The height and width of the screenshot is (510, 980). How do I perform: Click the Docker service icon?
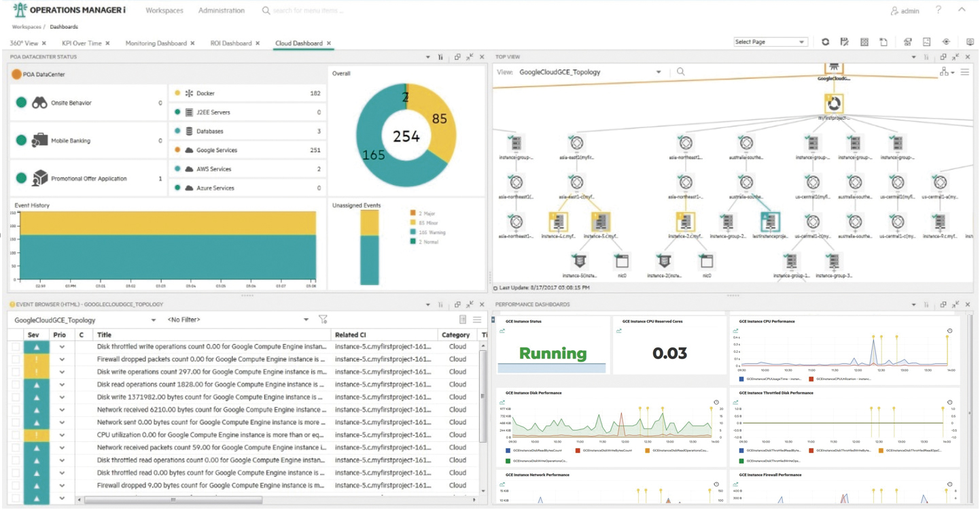[189, 93]
